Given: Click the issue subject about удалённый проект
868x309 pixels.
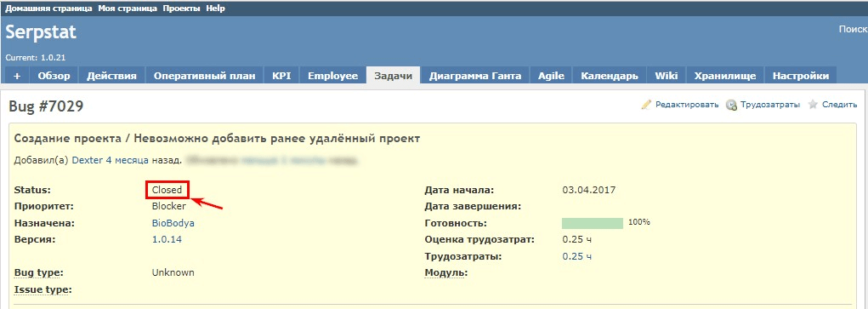Looking at the screenshot, I should click(217, 139).
